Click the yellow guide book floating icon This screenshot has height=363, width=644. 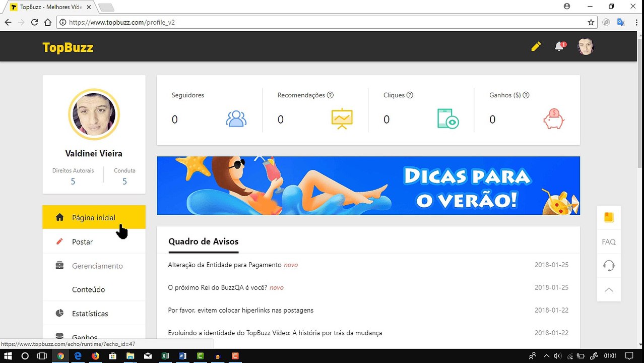click(x=609, y=217)
